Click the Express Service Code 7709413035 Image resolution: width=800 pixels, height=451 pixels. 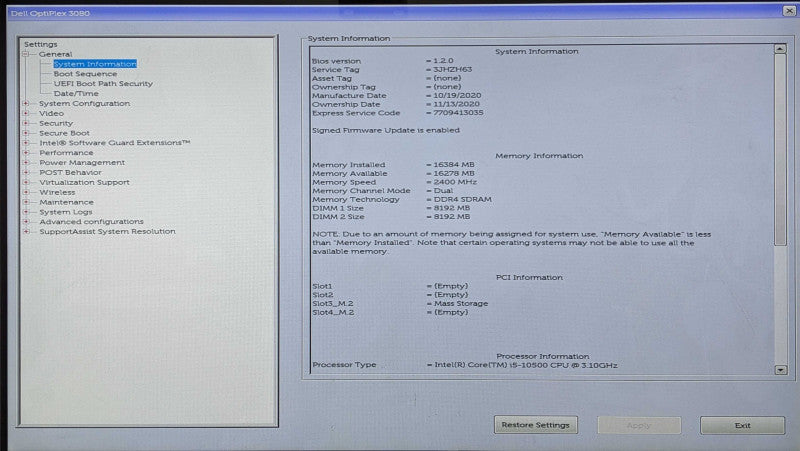point(458,113)
